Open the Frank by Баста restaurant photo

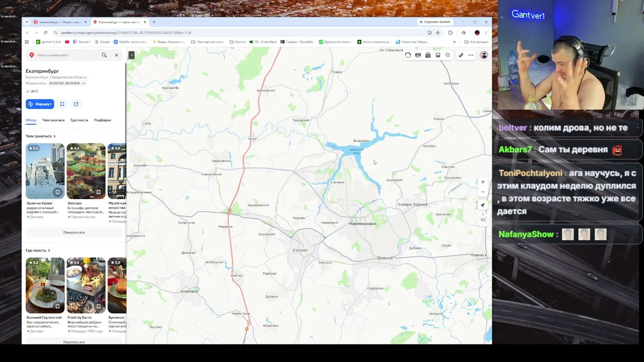86,285
